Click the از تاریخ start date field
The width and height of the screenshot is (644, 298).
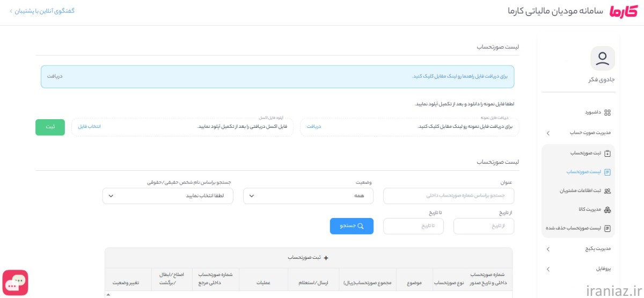[483, 226]
